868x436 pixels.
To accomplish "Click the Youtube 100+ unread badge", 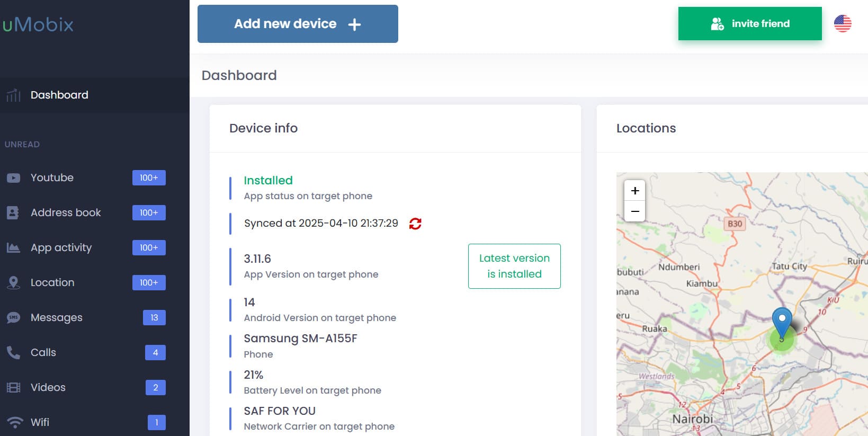I will pos(149,178).
